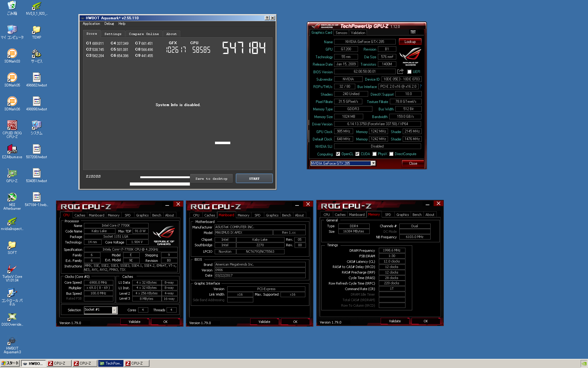
Task: Click the Start button on taskbar
Action: pos(10,363)
